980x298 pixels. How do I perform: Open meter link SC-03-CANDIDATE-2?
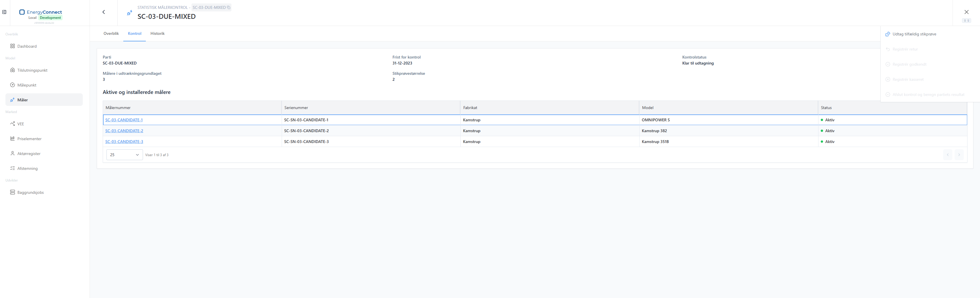tap(124, 130)
